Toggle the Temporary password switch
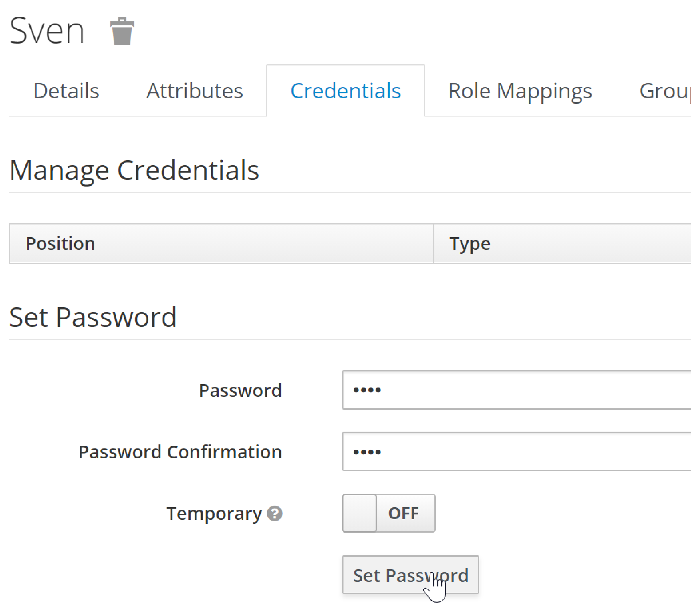The width and height of the screenshot is (691, 616). coord(389,513)
